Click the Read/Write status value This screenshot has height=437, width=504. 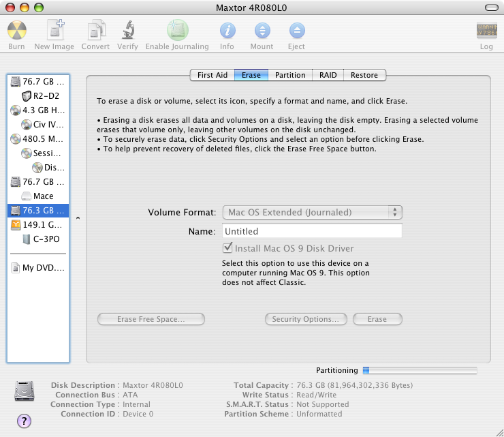point(316,395)
